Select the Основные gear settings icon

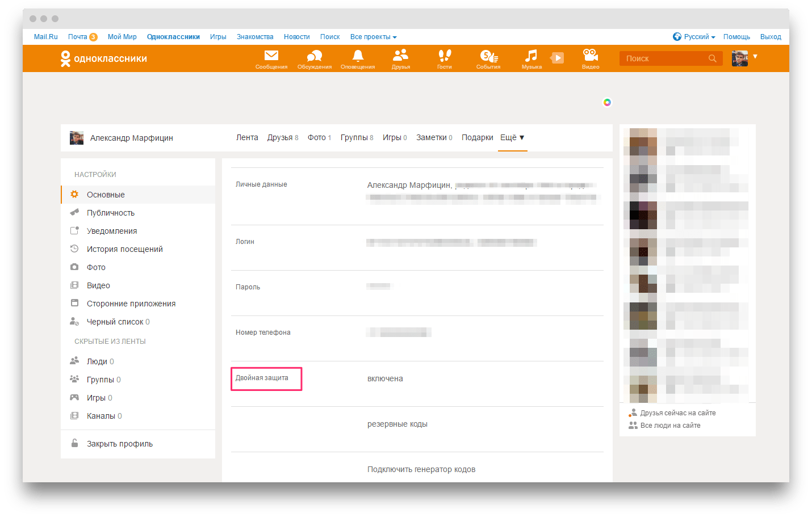pos(74,194)
